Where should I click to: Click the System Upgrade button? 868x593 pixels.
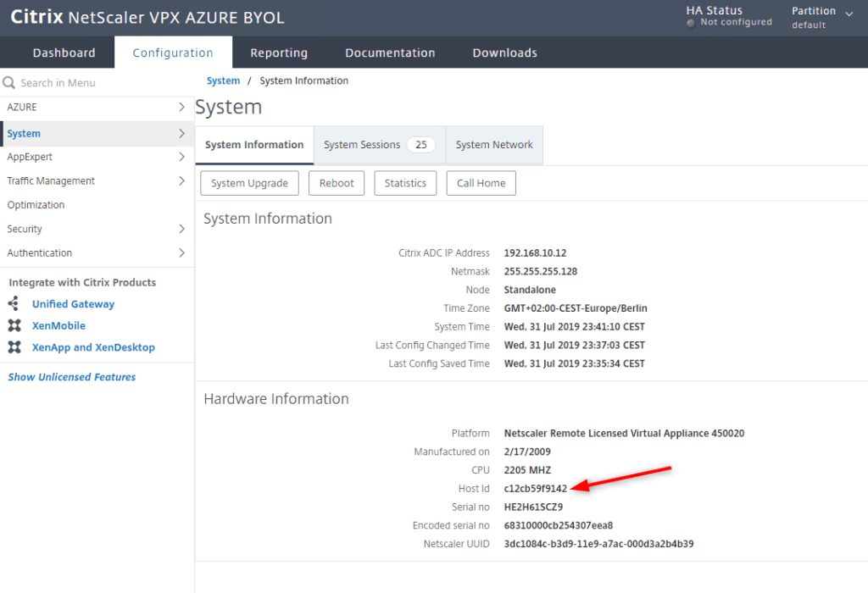[249, 183]
